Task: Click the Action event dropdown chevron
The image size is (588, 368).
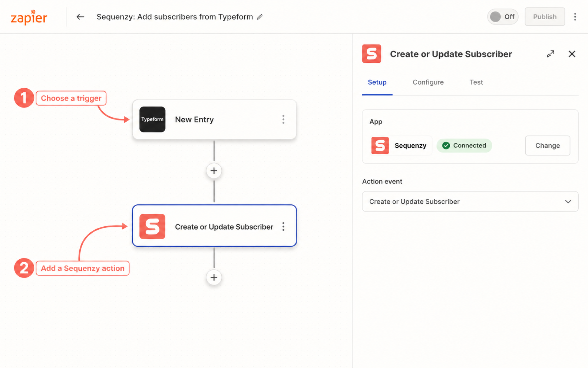Action: [x=568, y=202]
